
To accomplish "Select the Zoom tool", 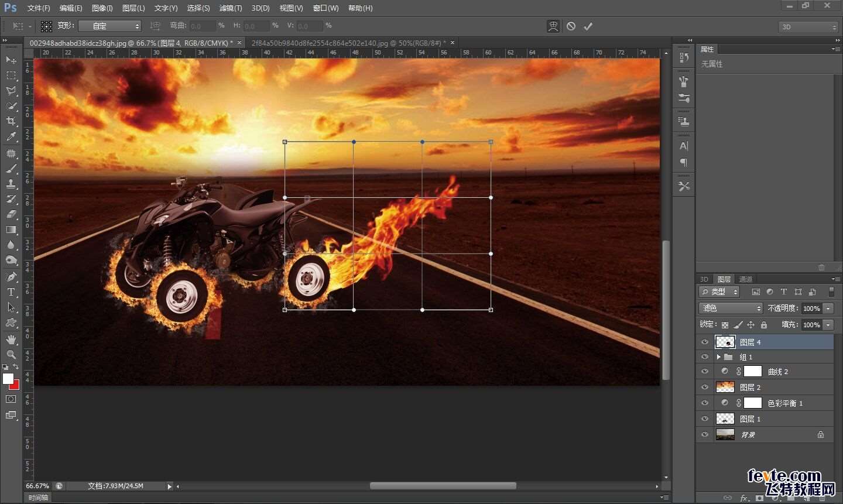I will tap(11, 355).
